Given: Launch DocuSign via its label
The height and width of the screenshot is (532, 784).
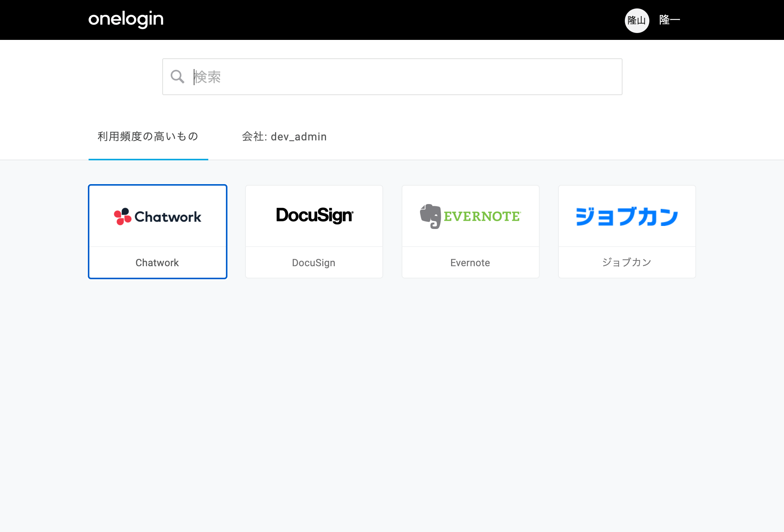Looking at the screenshot, I should click(314, 263).
